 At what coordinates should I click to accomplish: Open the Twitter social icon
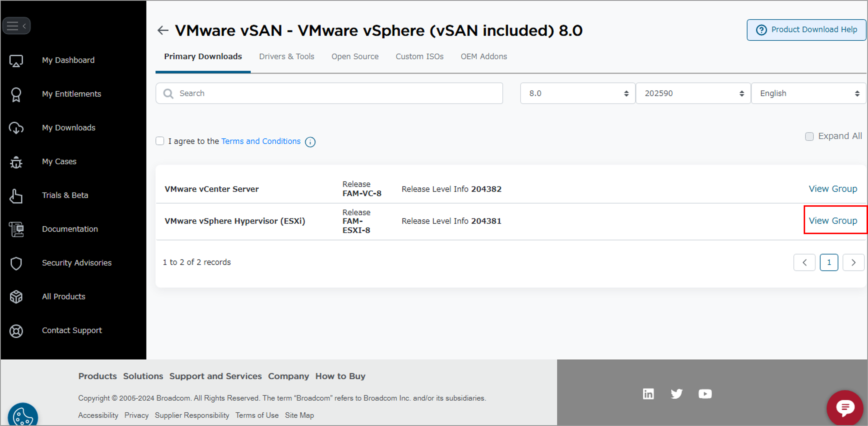(677, 394)
